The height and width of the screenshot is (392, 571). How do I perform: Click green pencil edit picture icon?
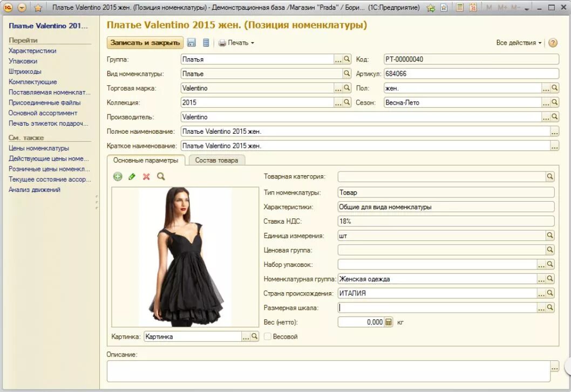click(x=132, y=176)
